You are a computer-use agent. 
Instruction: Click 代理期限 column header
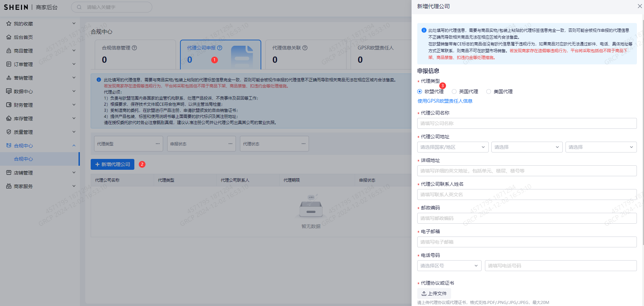(292, 180)
